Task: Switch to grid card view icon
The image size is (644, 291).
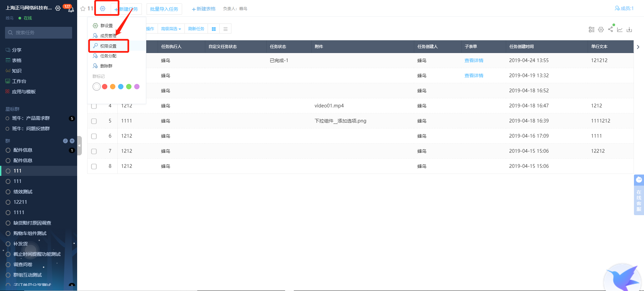Action: pos(214,29)
